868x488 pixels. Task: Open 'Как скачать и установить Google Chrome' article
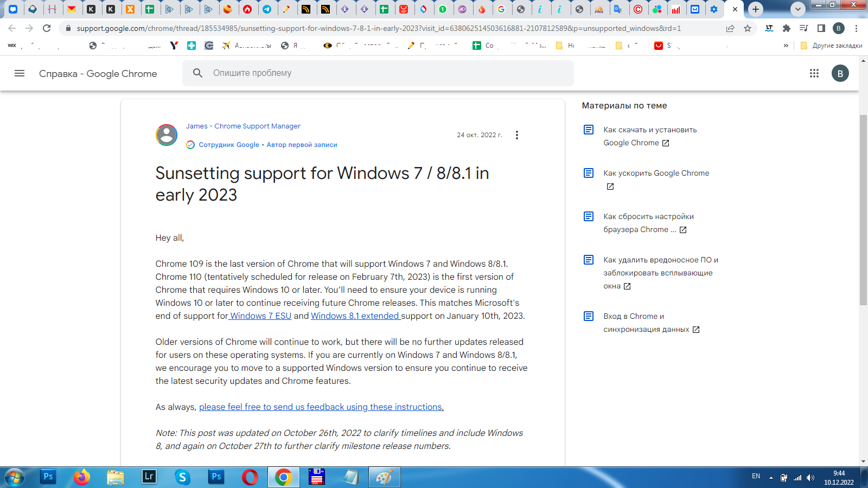click(x=650, y=136)
